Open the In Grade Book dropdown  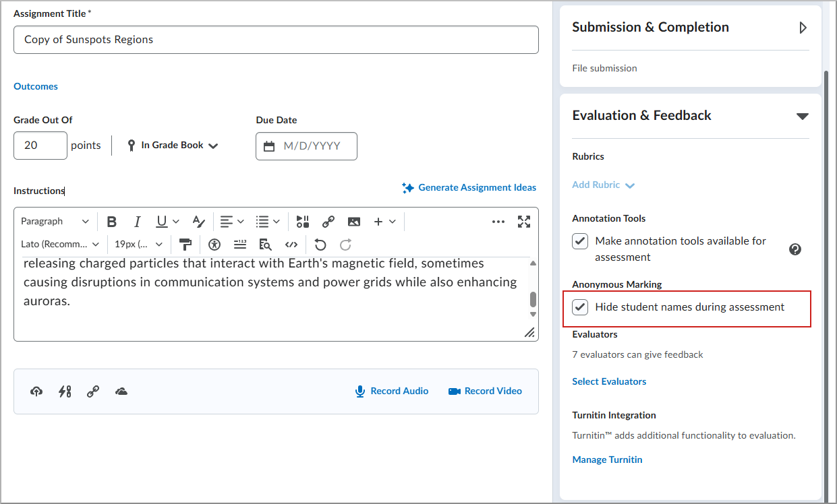[172, 145]
